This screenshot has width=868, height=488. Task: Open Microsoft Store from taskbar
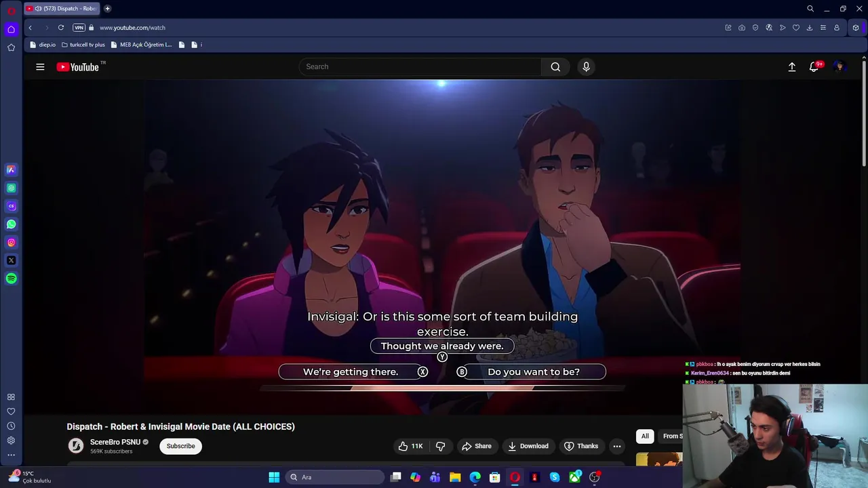click(x=495, y=477)
